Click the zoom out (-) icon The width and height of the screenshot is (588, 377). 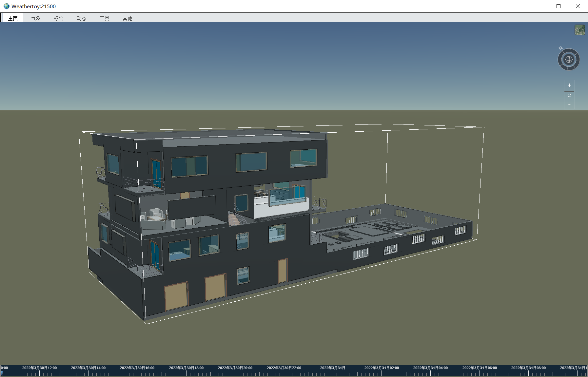tap(569, 104)
